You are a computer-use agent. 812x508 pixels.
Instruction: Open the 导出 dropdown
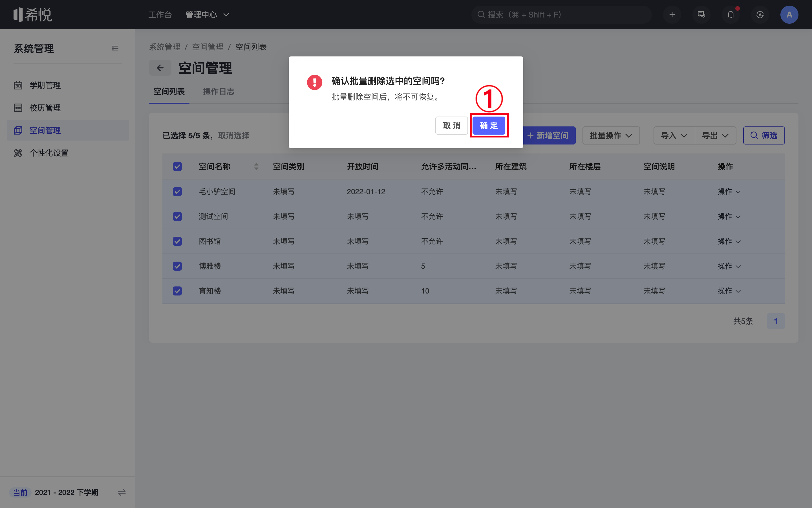click(715, 135)
